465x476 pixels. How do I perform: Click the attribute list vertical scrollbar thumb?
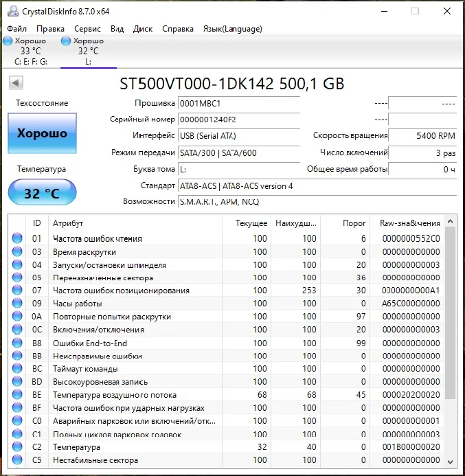tap(451, 313)
